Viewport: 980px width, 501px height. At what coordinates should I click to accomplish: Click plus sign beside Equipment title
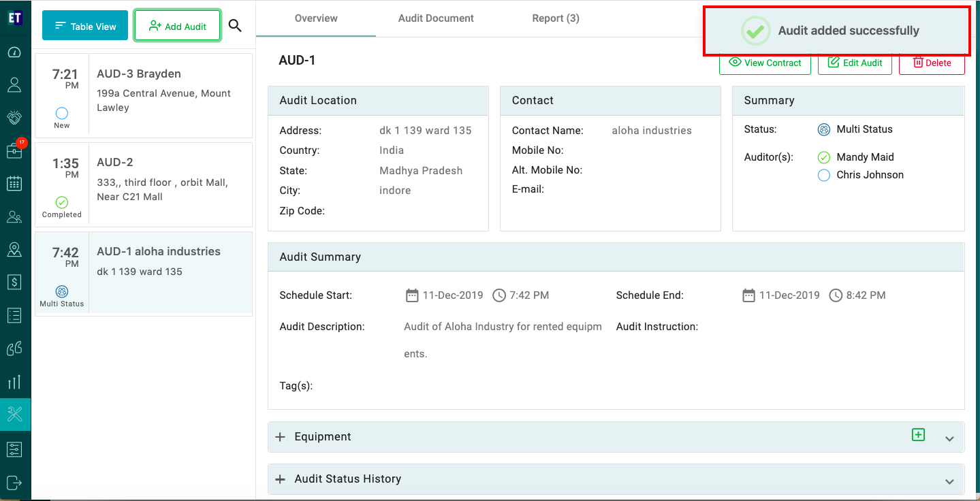click(280, 437)
